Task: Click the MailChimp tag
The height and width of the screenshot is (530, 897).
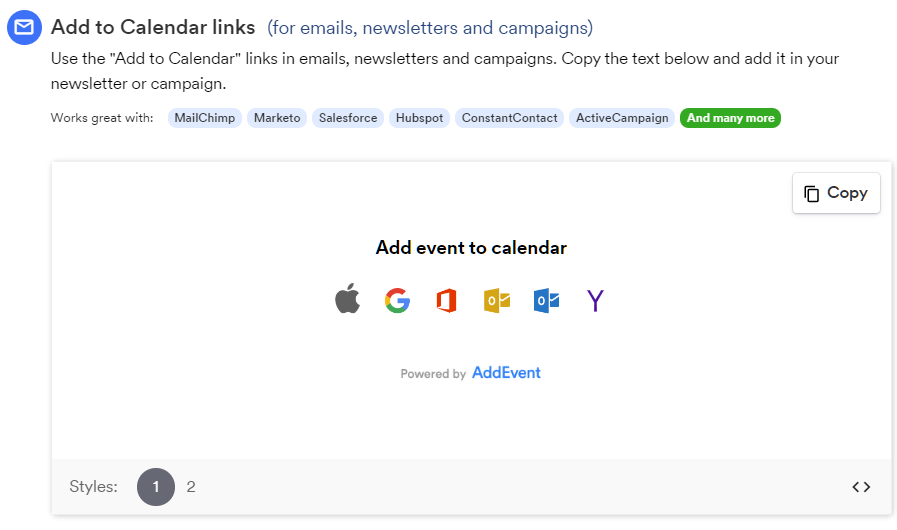Action: pyautogui.click(x=205, y=118)
